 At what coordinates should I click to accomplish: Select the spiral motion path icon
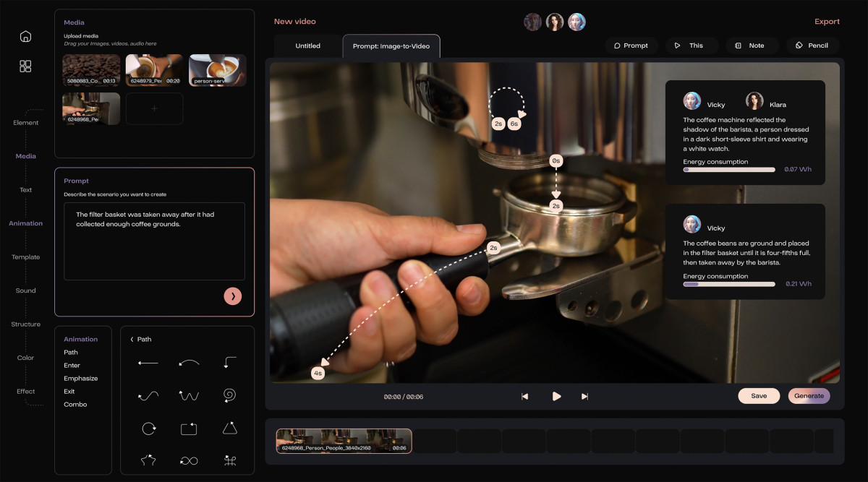coord(229,395)
